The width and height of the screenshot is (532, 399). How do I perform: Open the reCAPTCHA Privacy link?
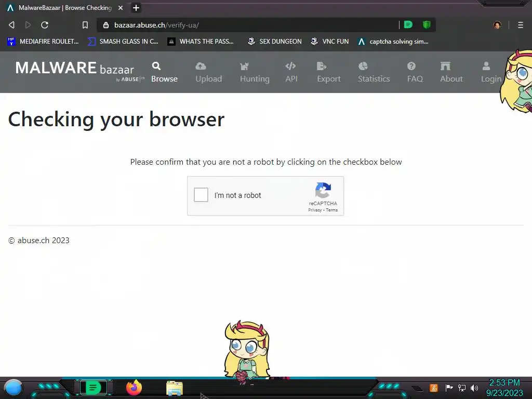(314, 210)
